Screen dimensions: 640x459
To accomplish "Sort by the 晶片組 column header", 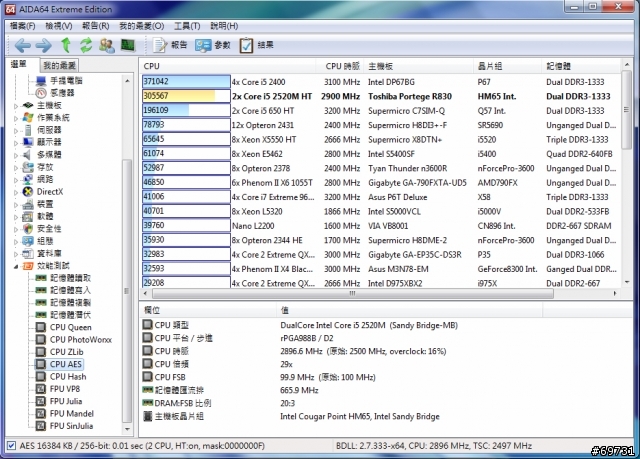I will click(509, 66).
